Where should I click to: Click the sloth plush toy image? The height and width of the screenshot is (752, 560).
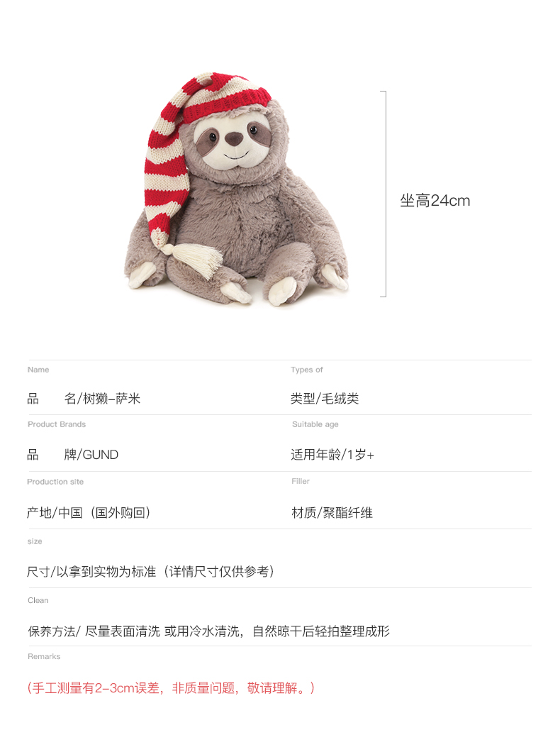pyautogui.click(x=236, y=189)
